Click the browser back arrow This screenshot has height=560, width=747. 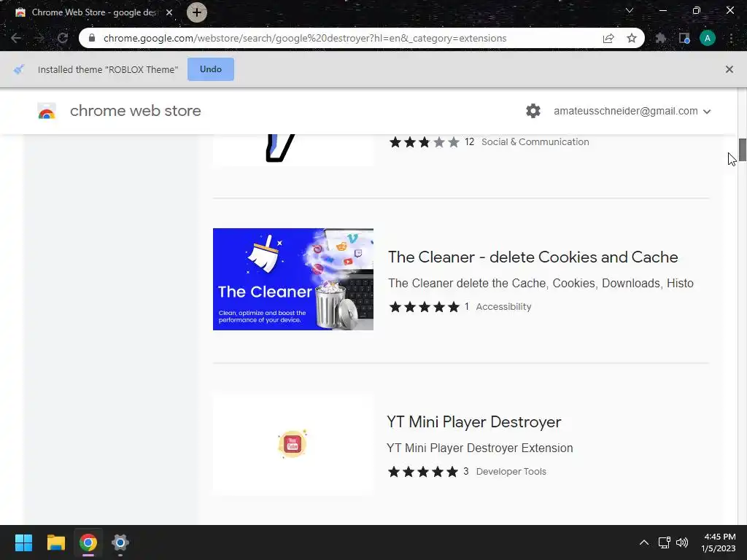[x=16, y=38]
